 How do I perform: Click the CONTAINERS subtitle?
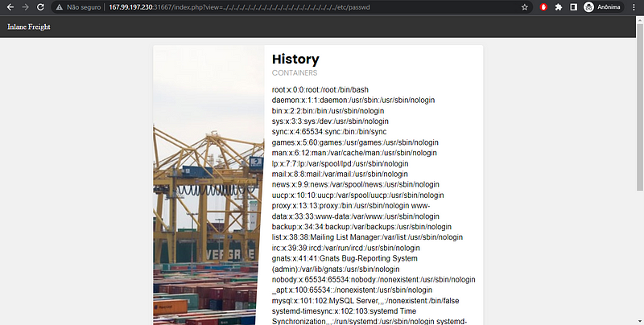[x=295, y=72]
